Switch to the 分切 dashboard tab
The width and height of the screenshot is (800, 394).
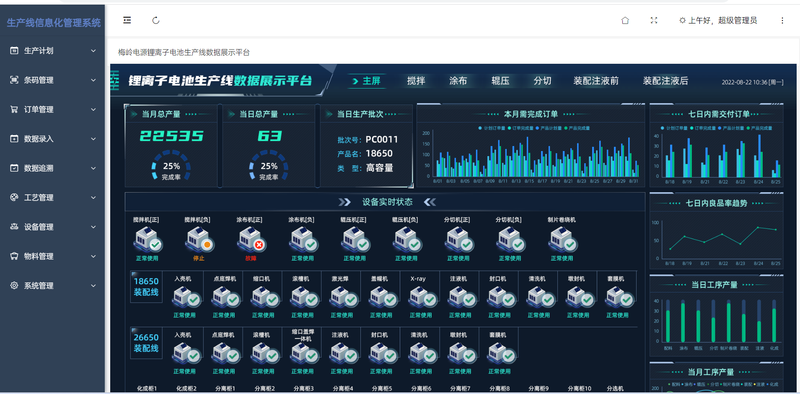click(542, 81)
